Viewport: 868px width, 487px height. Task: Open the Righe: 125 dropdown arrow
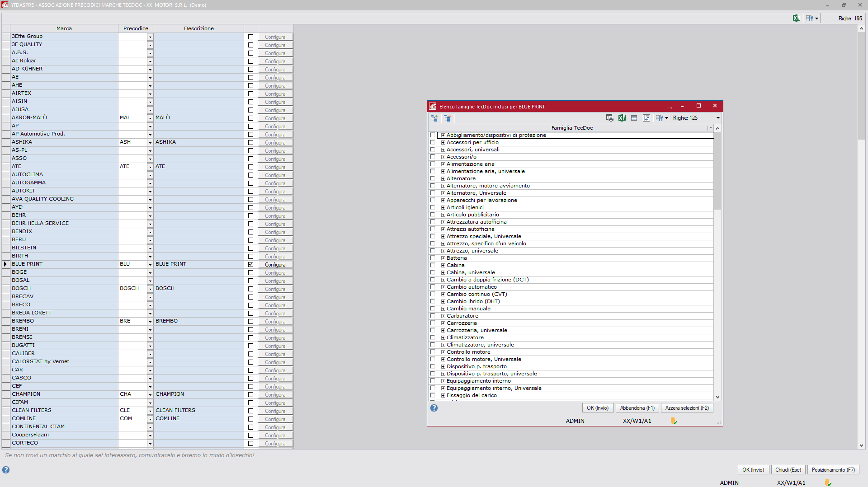click(718, 118)
